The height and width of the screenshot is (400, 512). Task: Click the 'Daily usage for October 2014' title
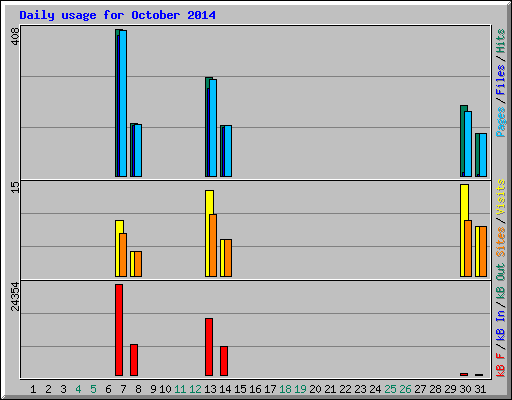click(117, 15)
